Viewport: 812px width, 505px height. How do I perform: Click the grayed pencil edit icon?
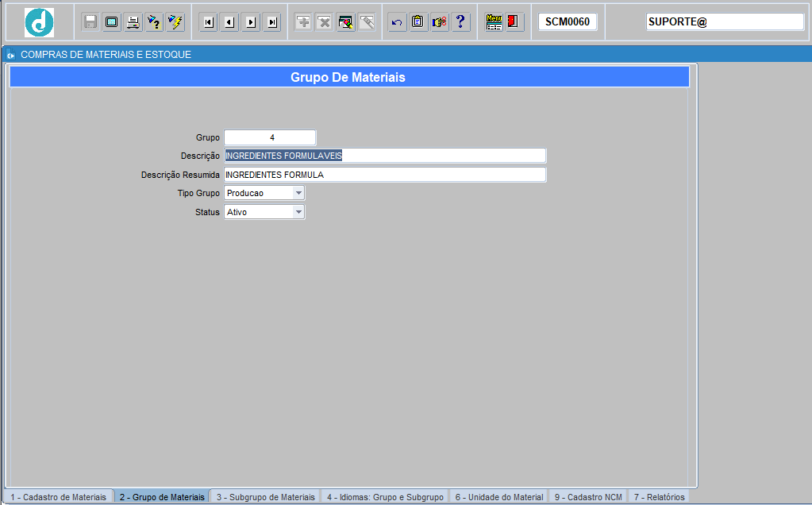(368, 22)
